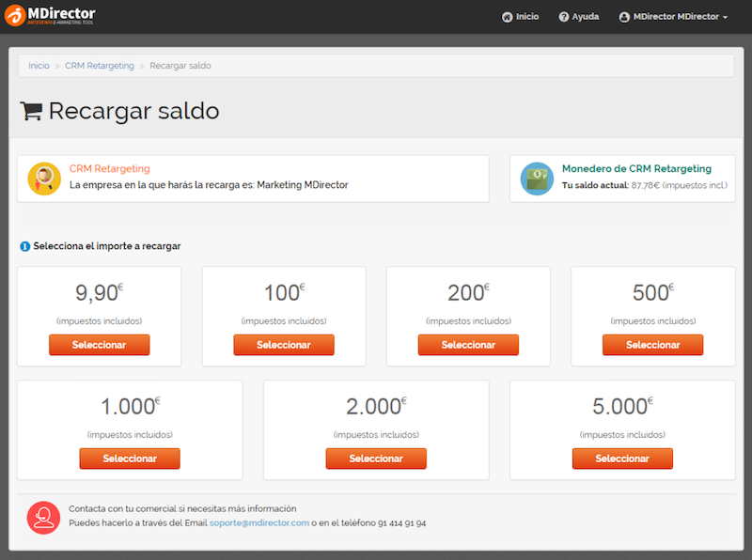Click the 9,90€ price text
This screenshot has width=752, height=560.
100,292
